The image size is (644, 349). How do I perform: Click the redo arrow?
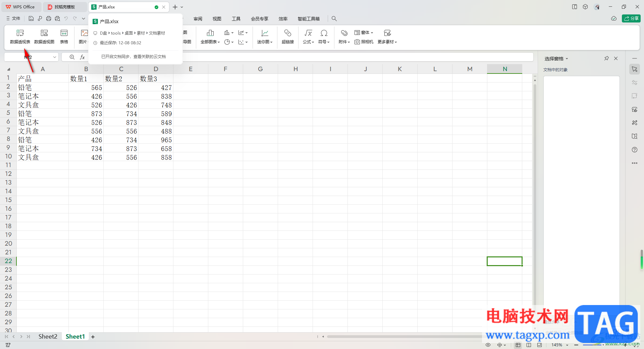click(75, 18)
